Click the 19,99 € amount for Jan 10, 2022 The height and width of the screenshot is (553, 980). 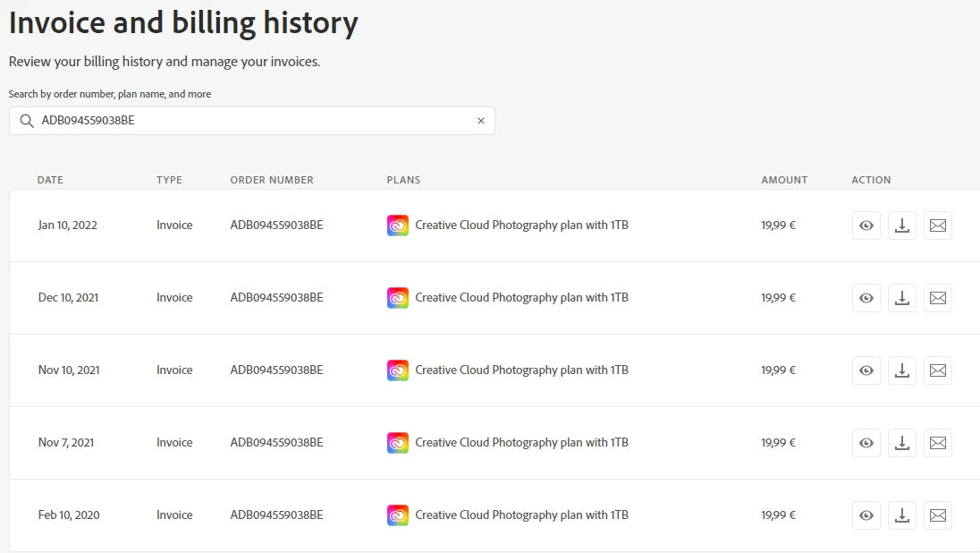click(x=778, y=225)
